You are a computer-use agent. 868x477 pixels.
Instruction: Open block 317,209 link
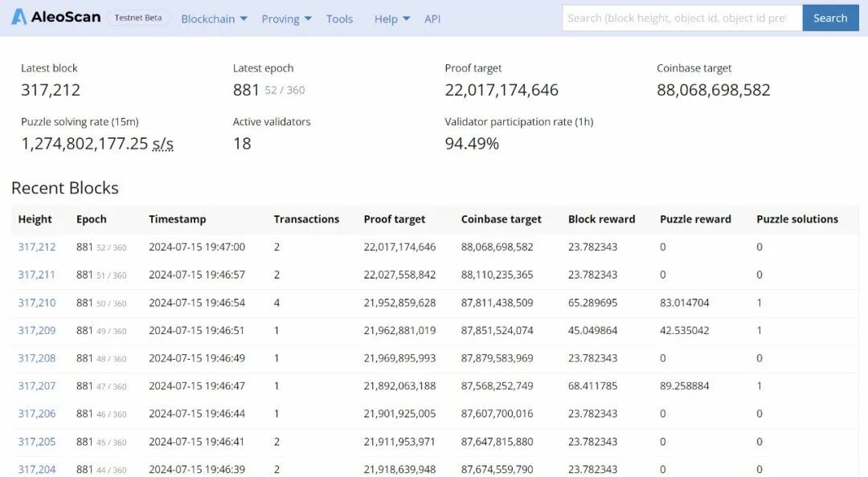click(36, 330)
